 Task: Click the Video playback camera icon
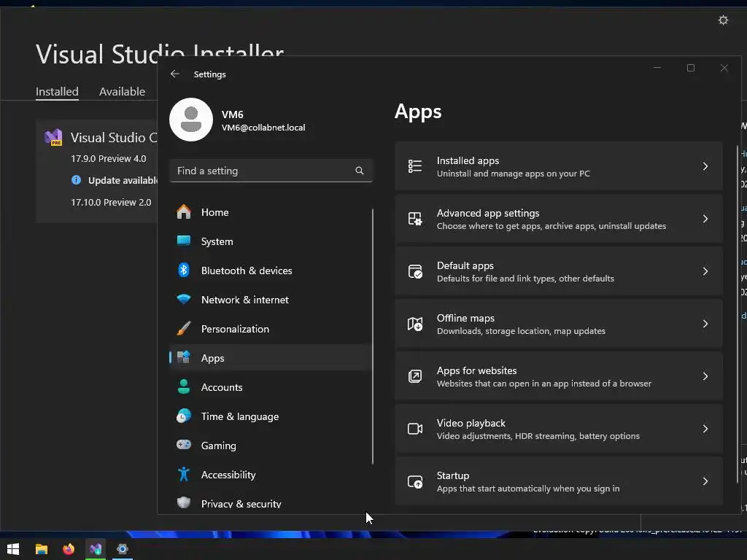[415, 429]
